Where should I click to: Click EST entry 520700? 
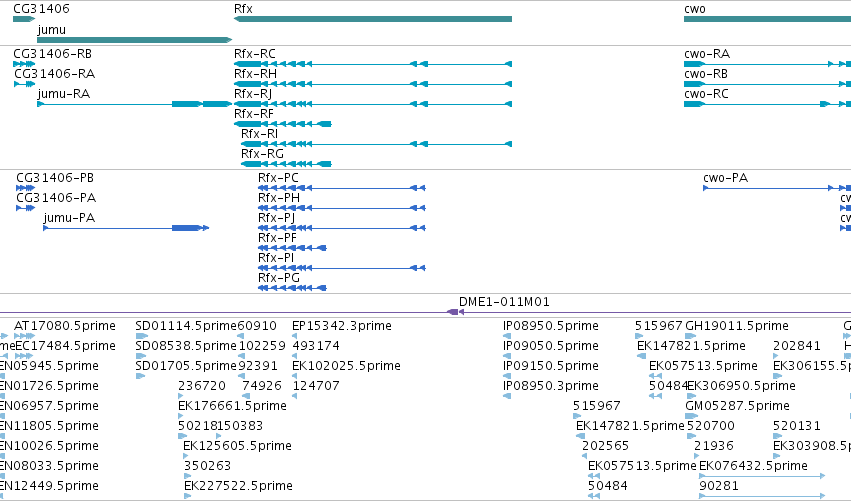[x=711, y=426]
